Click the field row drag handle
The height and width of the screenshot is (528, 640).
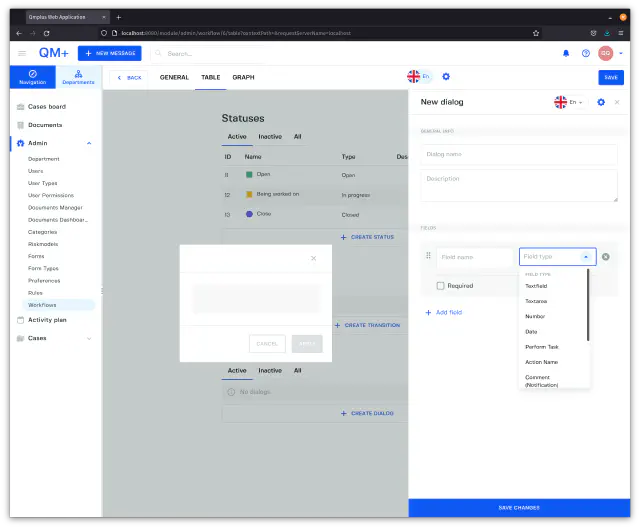[x=428, y=255]
